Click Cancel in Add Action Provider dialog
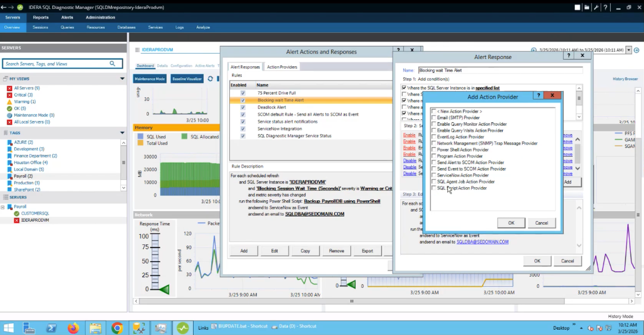Screen dimensions: 644x335 point(542,223)
